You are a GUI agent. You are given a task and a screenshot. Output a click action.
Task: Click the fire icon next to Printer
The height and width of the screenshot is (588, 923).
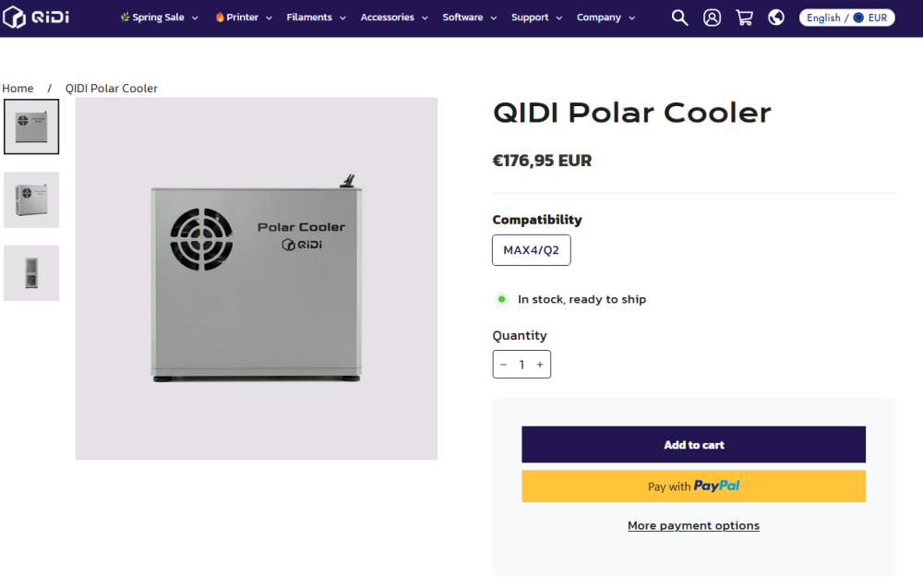(219, 17)
